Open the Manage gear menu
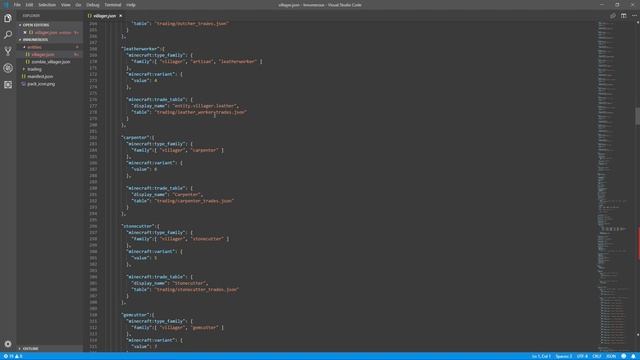 click(8, 344)
